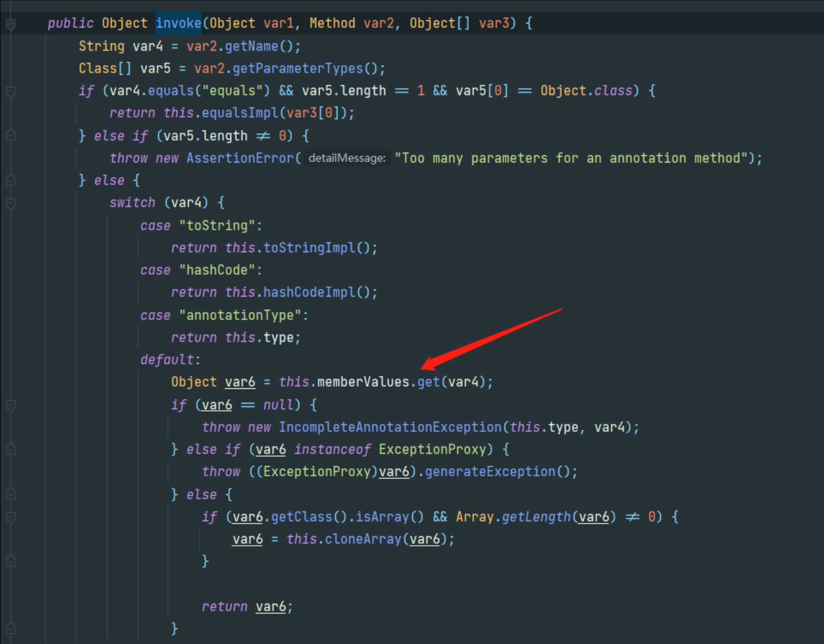This screenshot has height=644, width=824.
Task: Click the 'cloneArray' method call
Action: coord(363,539)
